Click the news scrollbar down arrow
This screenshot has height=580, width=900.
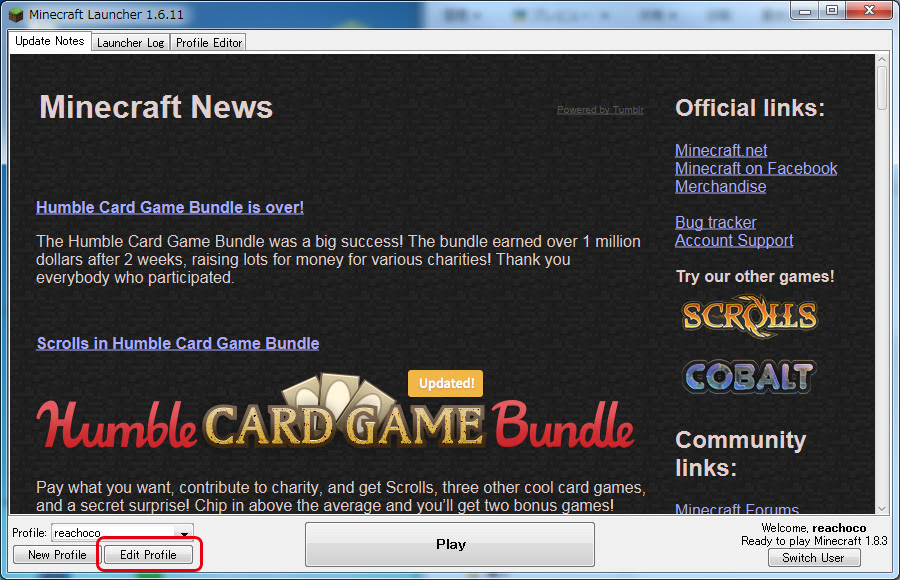[x=882, y=509]
